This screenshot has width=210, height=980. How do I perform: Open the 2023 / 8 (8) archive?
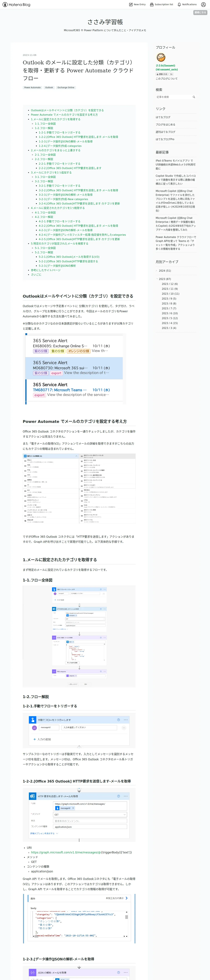169,304
